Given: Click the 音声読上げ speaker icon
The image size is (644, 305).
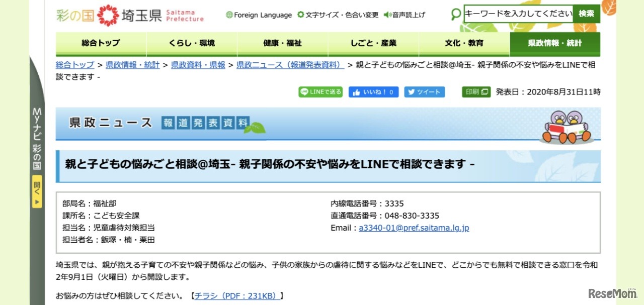Looking at the screenshot, I should point(387,15).
